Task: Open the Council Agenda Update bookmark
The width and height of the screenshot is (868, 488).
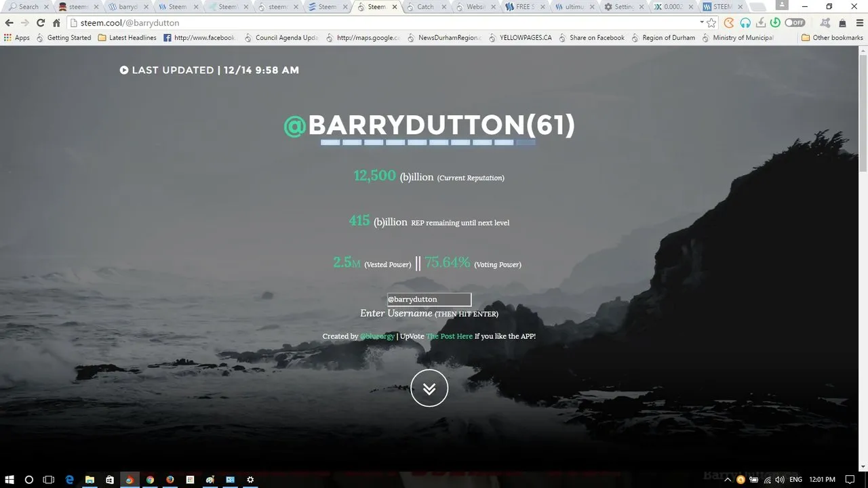Action: 281,38
